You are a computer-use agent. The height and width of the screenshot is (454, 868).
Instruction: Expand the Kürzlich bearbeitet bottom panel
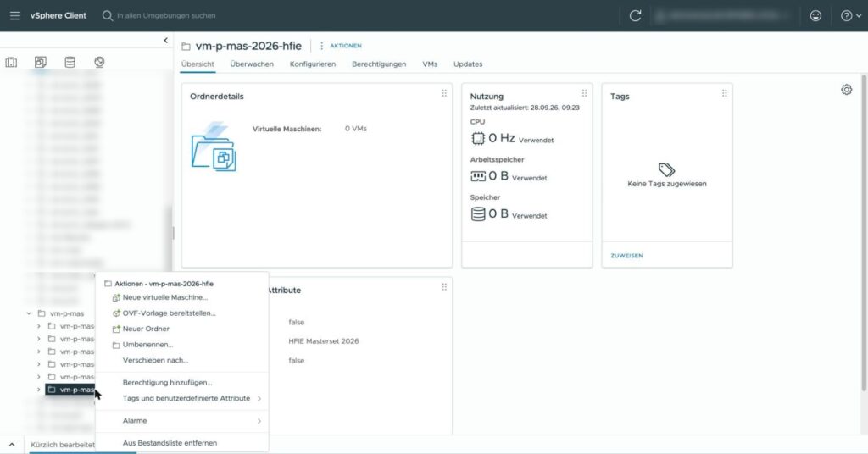(12, 445)
